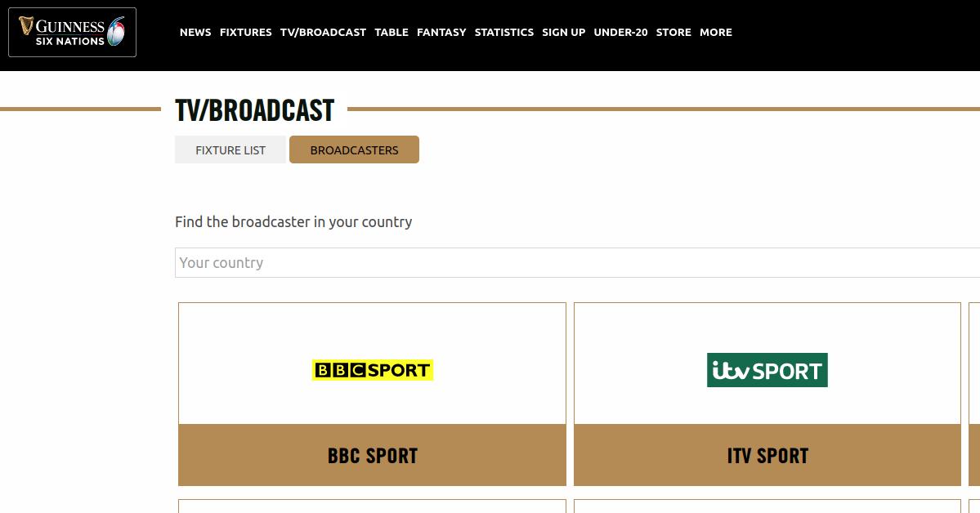The image size is (980, 513).
Task: Select TV/BROADCAST in the top menu
Action: 323,32
